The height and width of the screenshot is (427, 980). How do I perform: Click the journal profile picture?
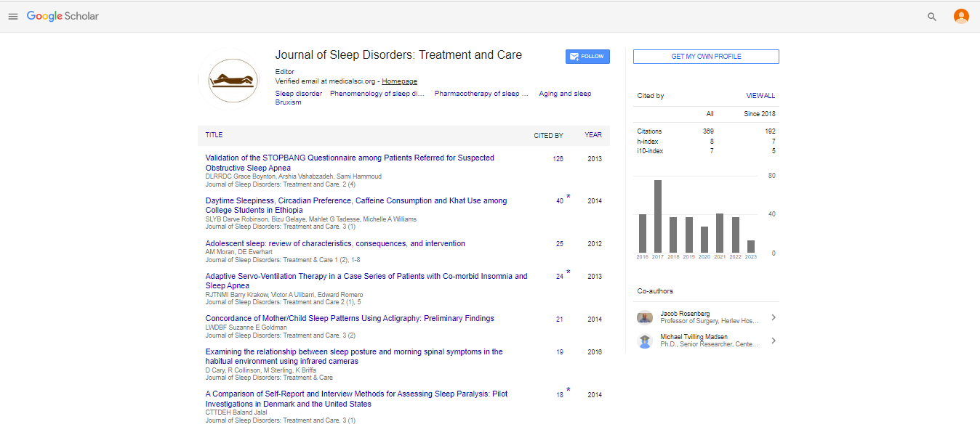pyautogui.click(x=233, y=80)
